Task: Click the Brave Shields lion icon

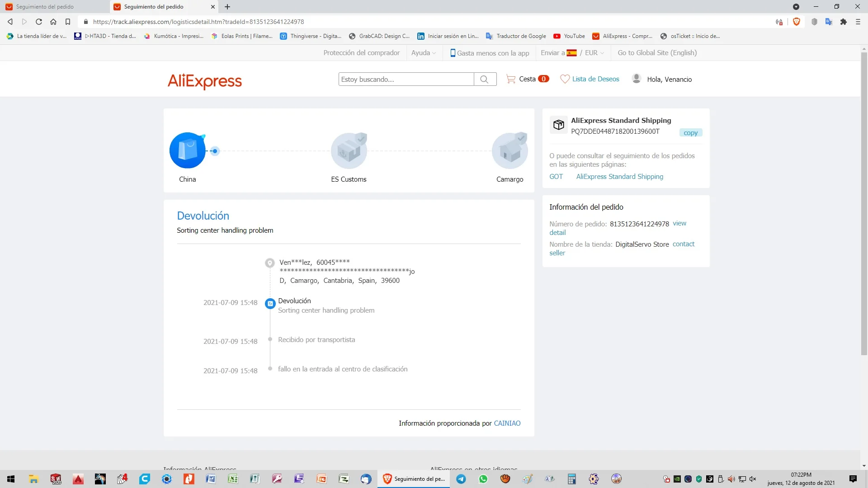Action: [x=797, y=22]
